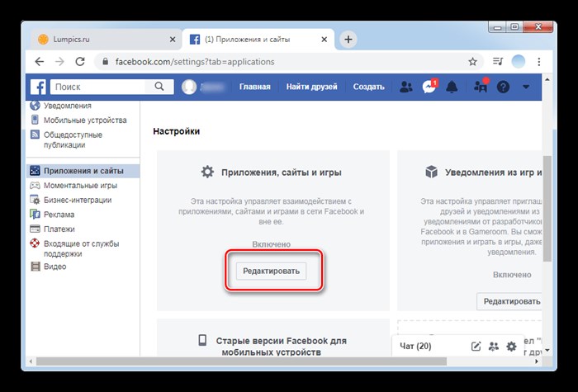The image size is (578, 392).
Task: Click the vertical scrollbar thumb
Action: click(x=547, y=208)
